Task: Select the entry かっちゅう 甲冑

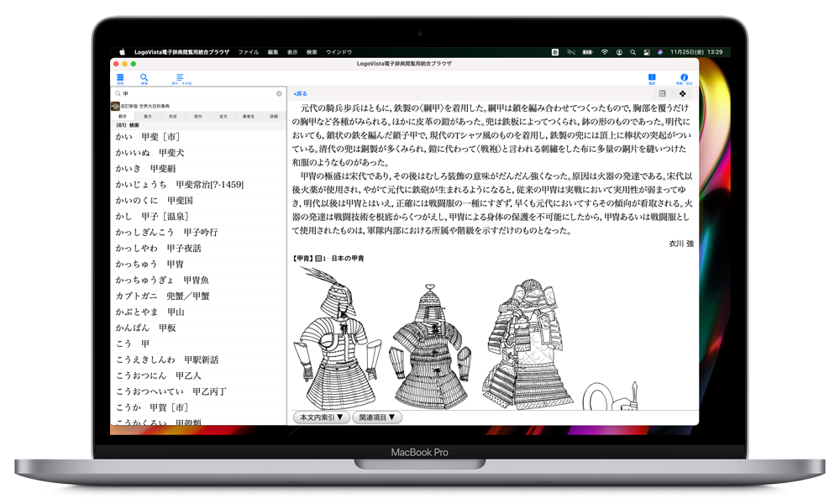Action: pyautogui.click(x=198, y=264)
